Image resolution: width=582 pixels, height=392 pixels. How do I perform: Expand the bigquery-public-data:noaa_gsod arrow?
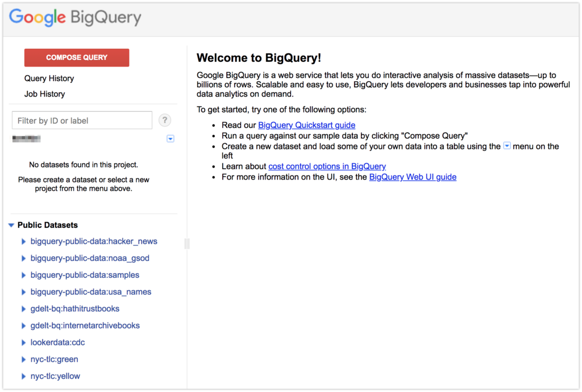pos(23,258)
